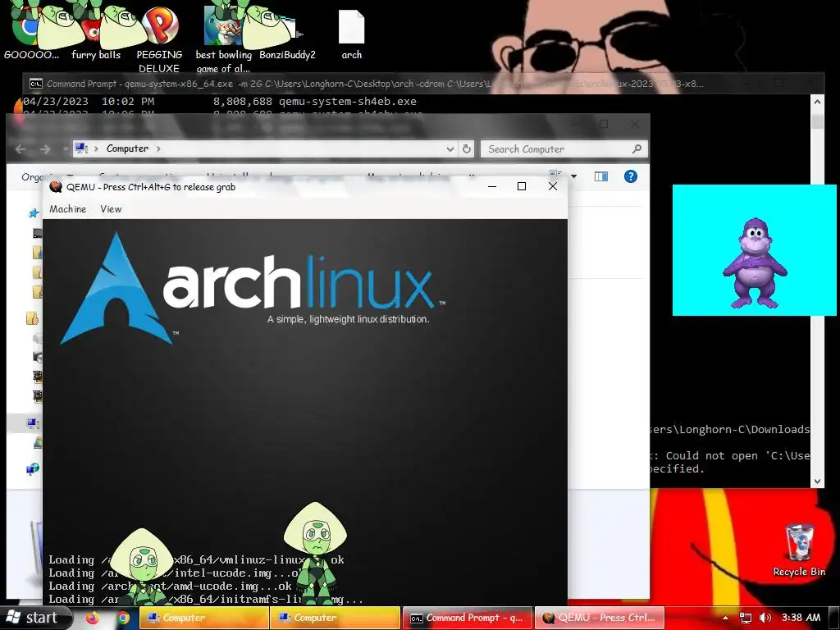Screen dimensions: 840x630
Task: Open furry balls desktop icon
Action: click(95, 34)
